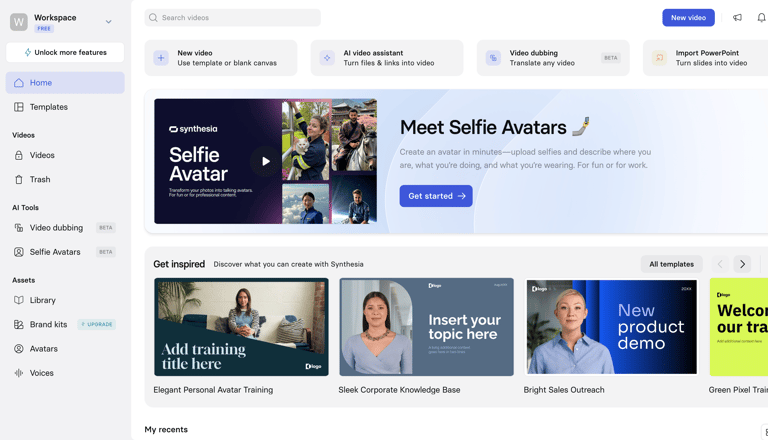768x440 pixels.
Task: Open Trash in the sidebar
Action: [65, 179]
